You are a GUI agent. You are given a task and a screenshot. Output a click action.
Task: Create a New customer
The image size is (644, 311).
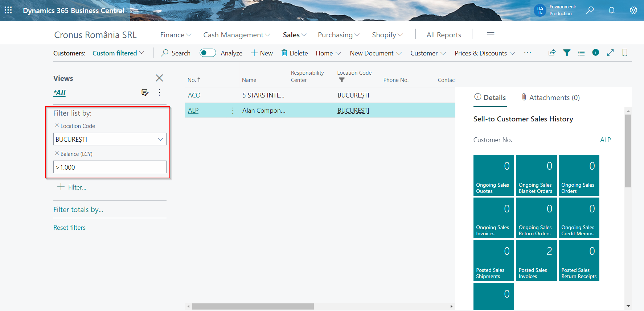point(262,53)
